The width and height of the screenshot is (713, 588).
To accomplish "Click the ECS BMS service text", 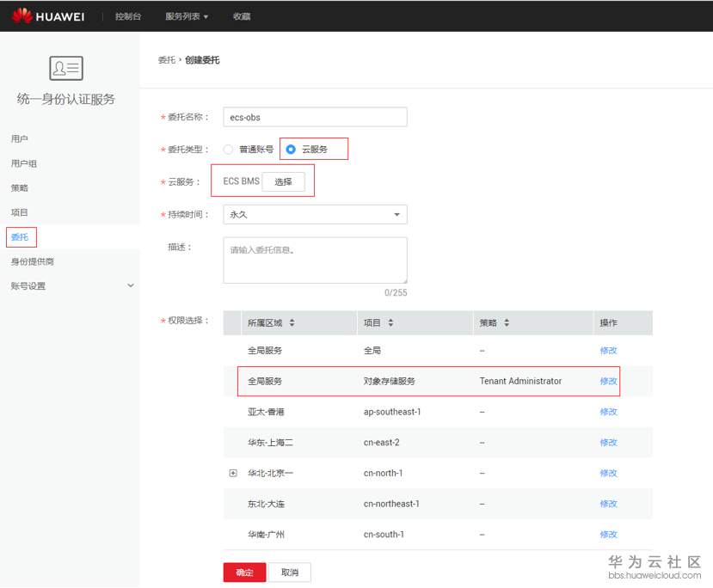I will tap(241, 181).
